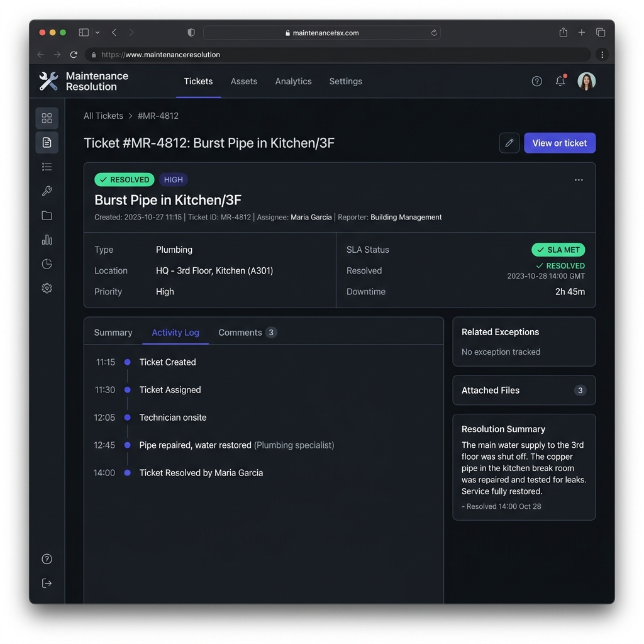Click the Safari forward chevron in title bar
Image resolution: width=644 pixels, height=644 pixels.
[131, 33]
